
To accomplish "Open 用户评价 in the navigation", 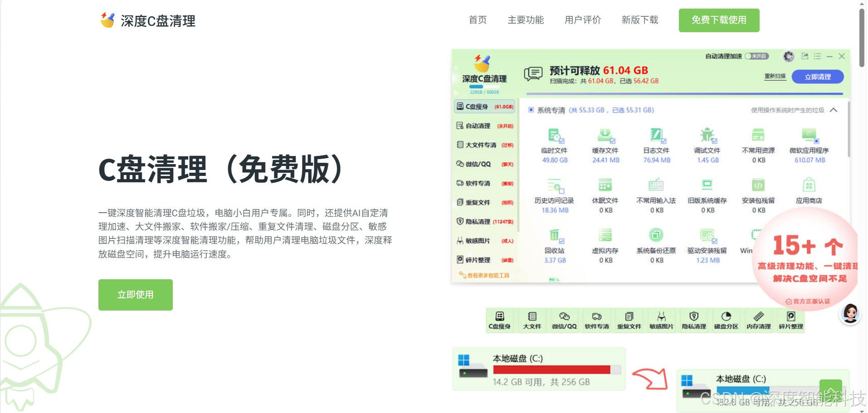I will (583, 20).
